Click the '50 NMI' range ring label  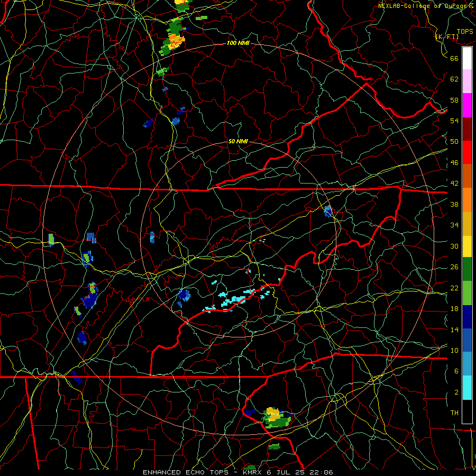[x=238, y=141]
